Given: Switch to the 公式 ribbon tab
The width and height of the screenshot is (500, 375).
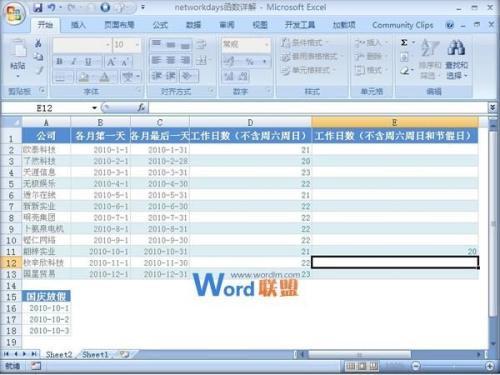Looking at the screenshot, I should point(160,25).
